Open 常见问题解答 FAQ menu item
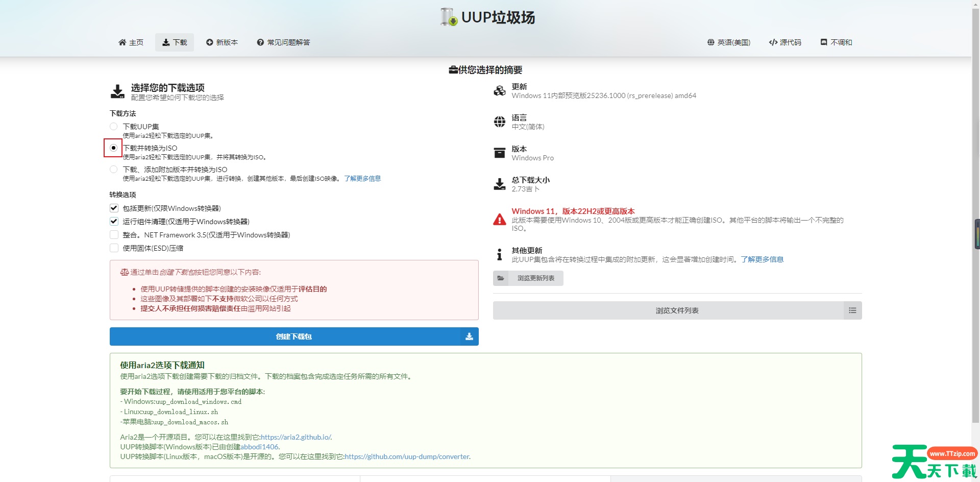Screen dimensions: 980x482 tap(283, 42)
